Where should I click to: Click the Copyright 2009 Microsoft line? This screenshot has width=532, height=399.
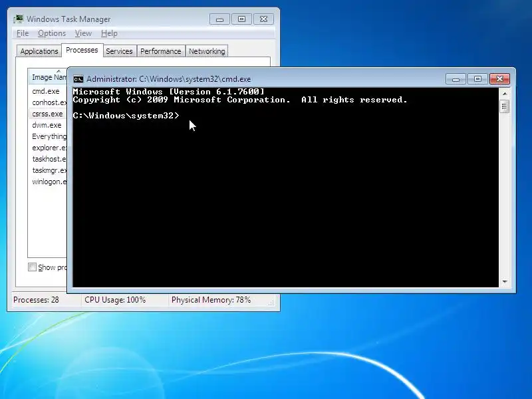click(x=240, y=100)
